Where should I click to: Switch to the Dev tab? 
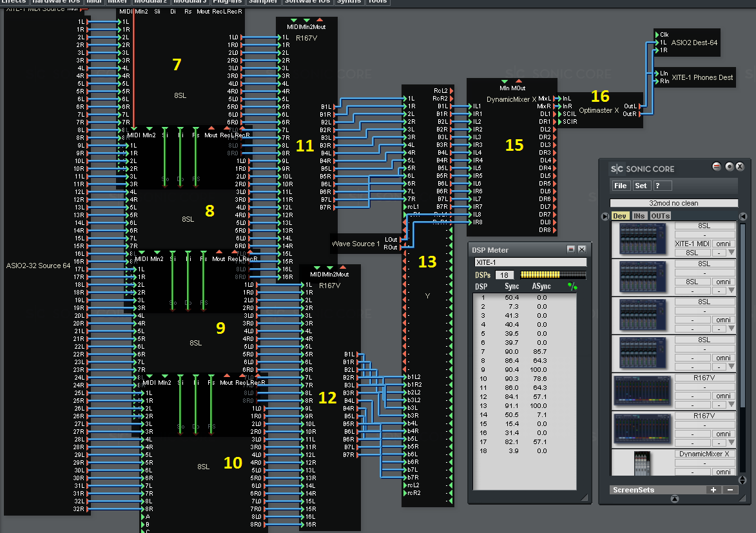(619, 216)
